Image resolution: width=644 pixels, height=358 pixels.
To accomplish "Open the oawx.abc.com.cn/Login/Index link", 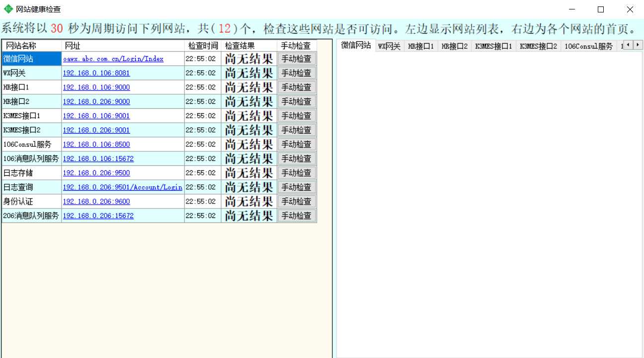I will point(113,59).
